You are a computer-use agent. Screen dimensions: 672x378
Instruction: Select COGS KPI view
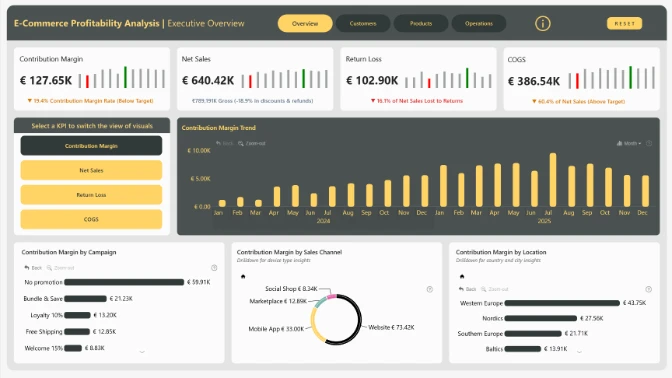tap(91, 219)
